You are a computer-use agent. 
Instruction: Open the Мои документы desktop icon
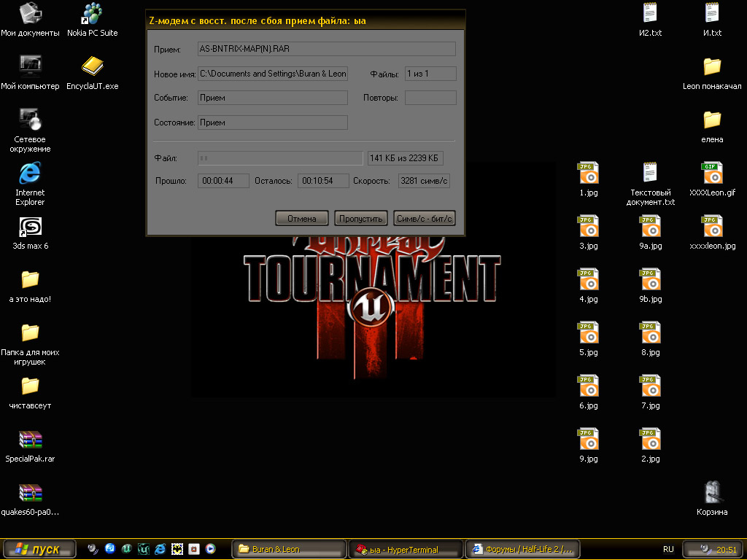(30, 20)
